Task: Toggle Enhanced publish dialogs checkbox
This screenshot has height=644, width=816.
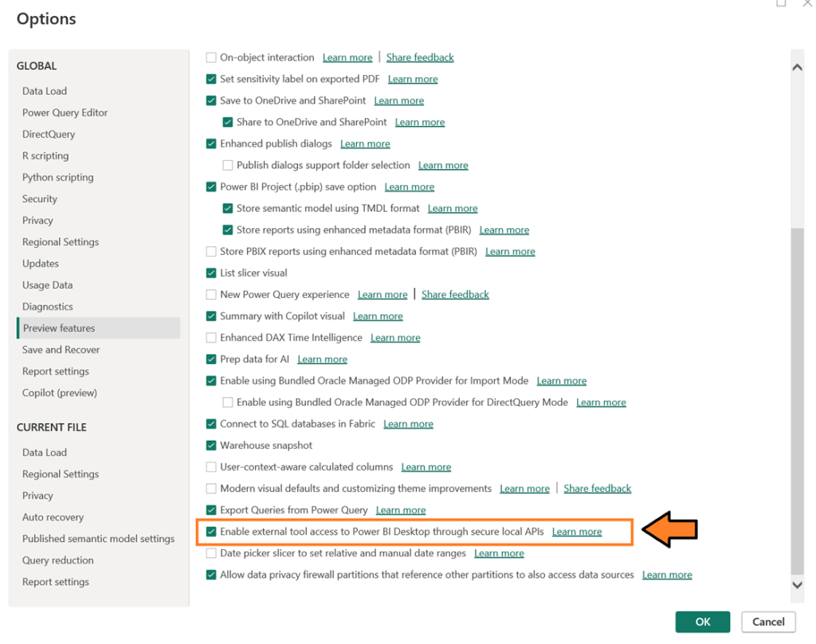Action: (x=210, y=143)
